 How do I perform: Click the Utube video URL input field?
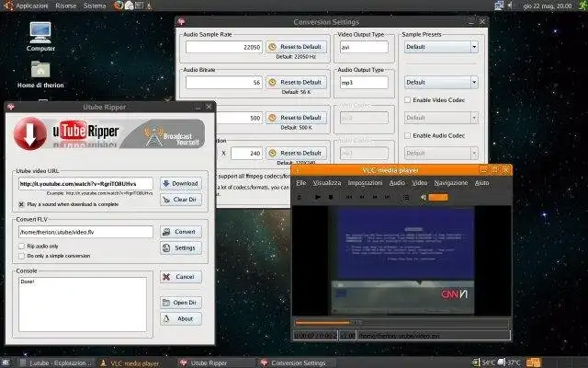85,184
